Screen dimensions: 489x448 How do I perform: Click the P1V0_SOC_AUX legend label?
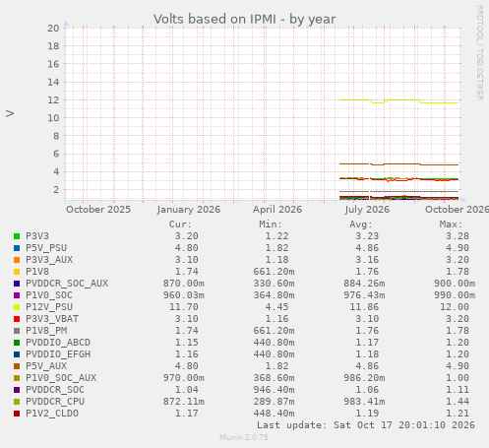61,378
